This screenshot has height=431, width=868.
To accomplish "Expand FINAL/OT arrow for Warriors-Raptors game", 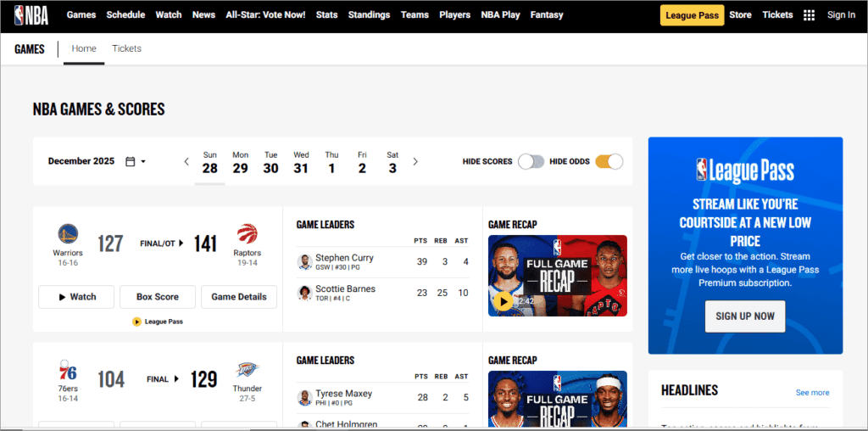I will pyautogui.click(x=181, y=243).
